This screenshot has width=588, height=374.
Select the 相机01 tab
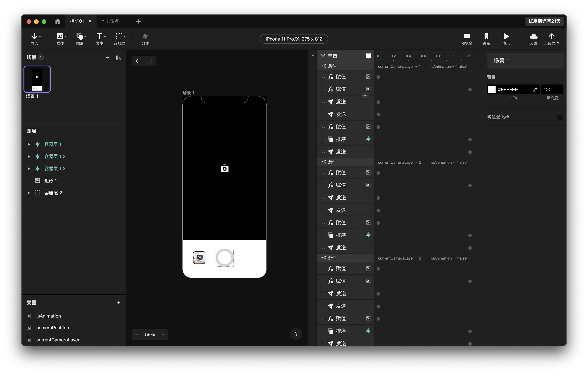pos(77,21)
